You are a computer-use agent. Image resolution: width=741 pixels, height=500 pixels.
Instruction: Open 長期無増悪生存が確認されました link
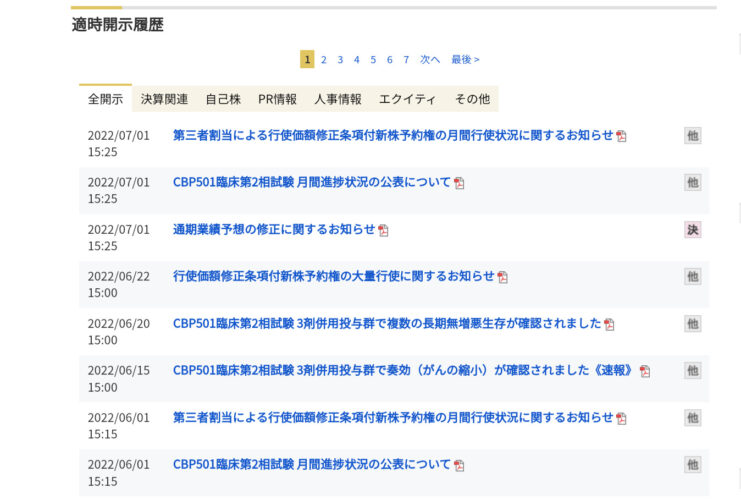tap(387, 324)
